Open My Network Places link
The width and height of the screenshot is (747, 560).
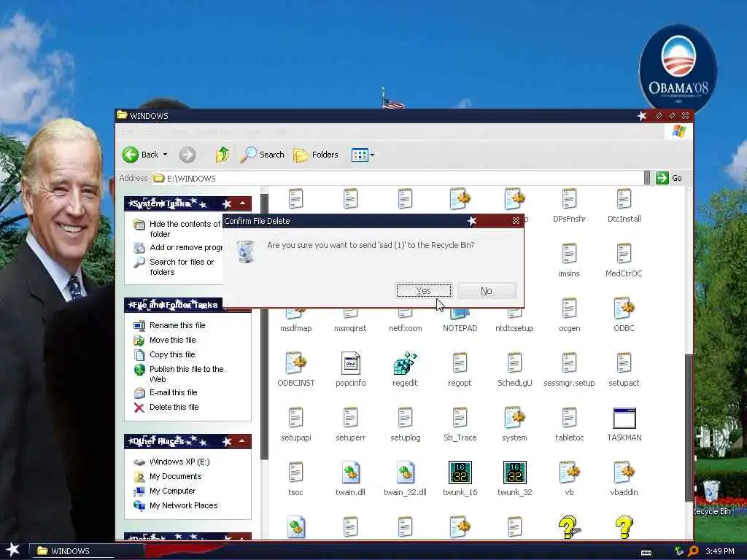pos(176,506)
